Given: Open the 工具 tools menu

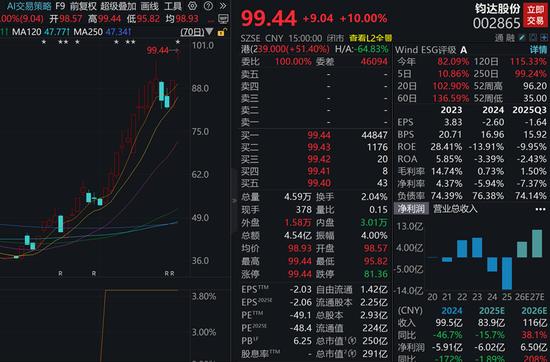Looking at the screenshot, I should click(x=173, y=6).
